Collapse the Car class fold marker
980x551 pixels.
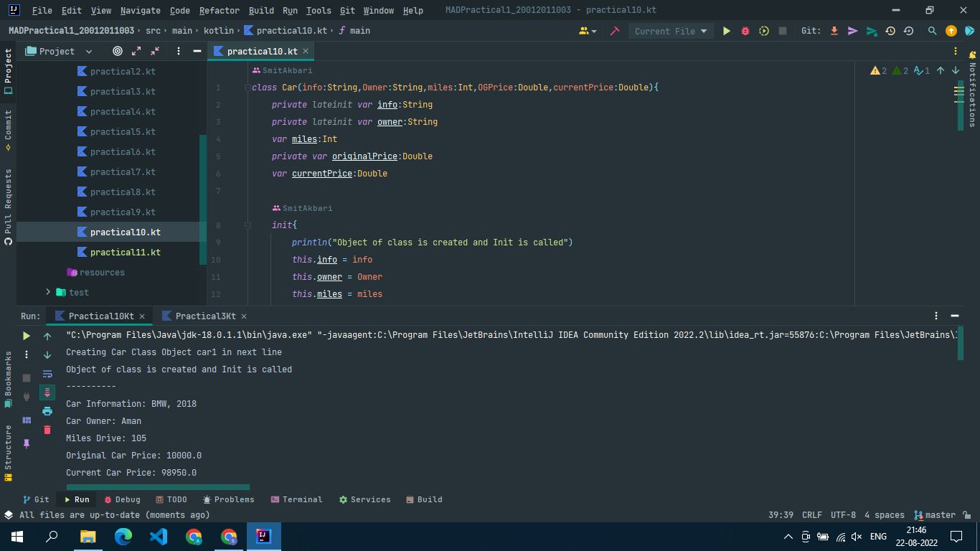[247, 88]
